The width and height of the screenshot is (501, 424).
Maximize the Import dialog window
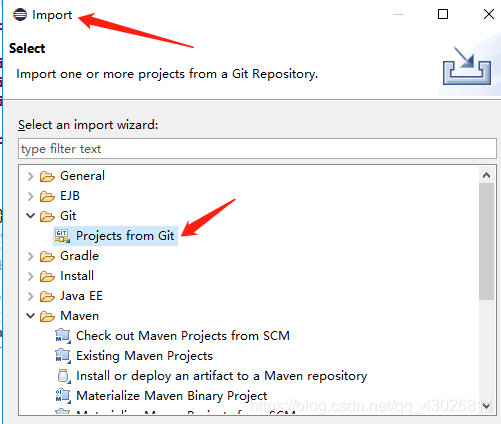443,14
